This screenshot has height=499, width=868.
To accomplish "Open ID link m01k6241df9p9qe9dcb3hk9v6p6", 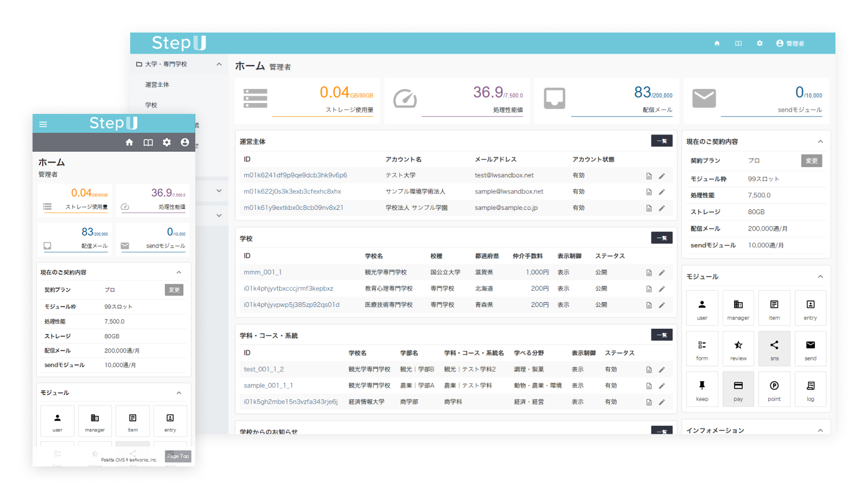I will (x=295, y=175).
